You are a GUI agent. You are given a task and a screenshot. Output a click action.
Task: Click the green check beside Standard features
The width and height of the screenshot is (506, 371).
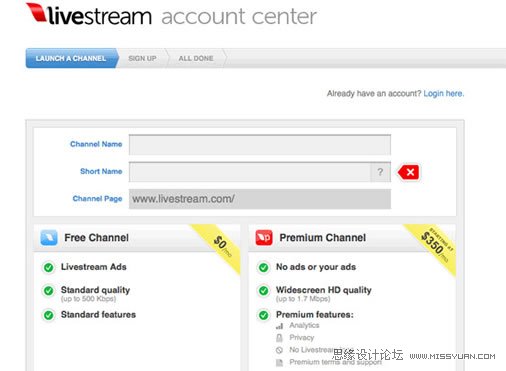coord(49,315)
